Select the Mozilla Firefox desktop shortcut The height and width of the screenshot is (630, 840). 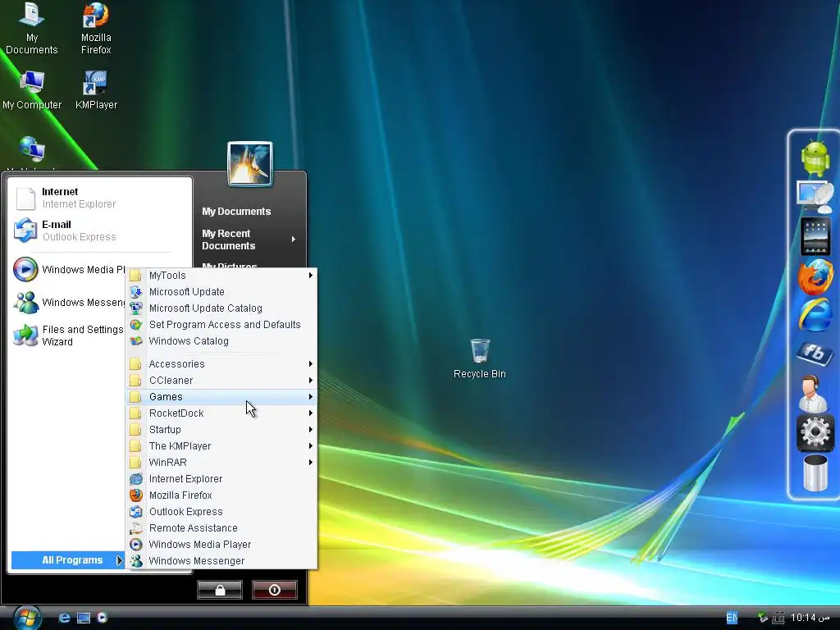pyautogui.click(x=96, y=29)
